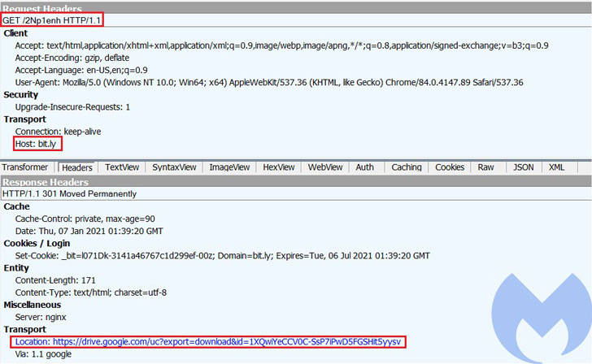592x364 pixels.
Task: Select the Upgrade-Insecure-Requests: 1 header
Action: pos(72,107)
